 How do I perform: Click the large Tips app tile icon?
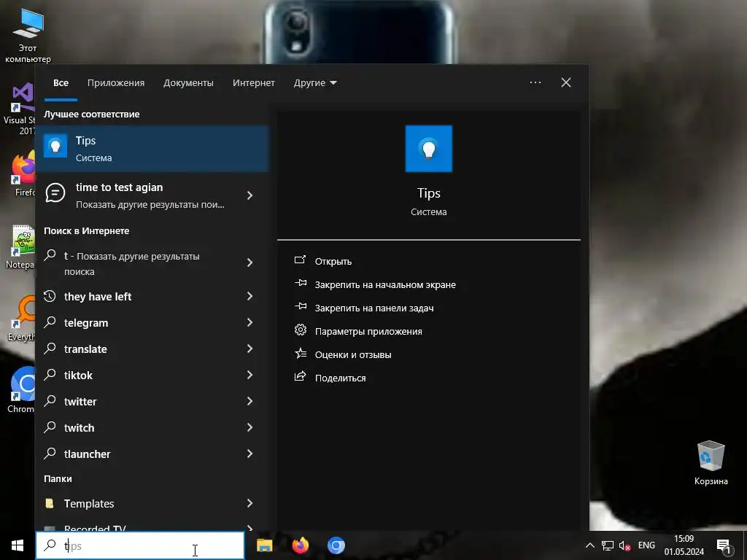(x=428, y=149)
